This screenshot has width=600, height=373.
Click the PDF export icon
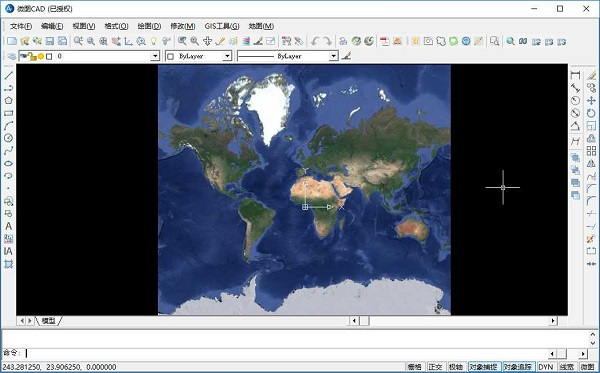tap(385, 41)
